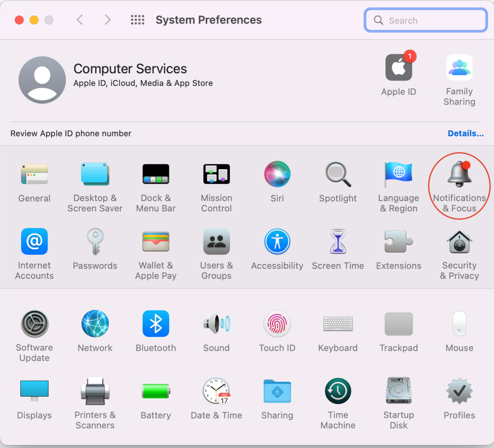Viewport: 494px width, 448px height.
Task: Click the yellow minimize window button
Action: pyautogui.click(x=34, y=20)
